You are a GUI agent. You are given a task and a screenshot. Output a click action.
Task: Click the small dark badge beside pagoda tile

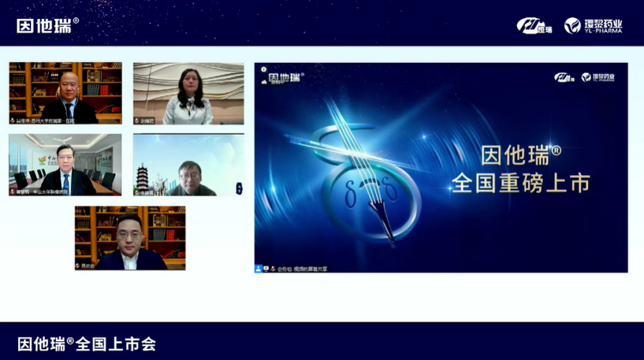click(x=239, y=189)
